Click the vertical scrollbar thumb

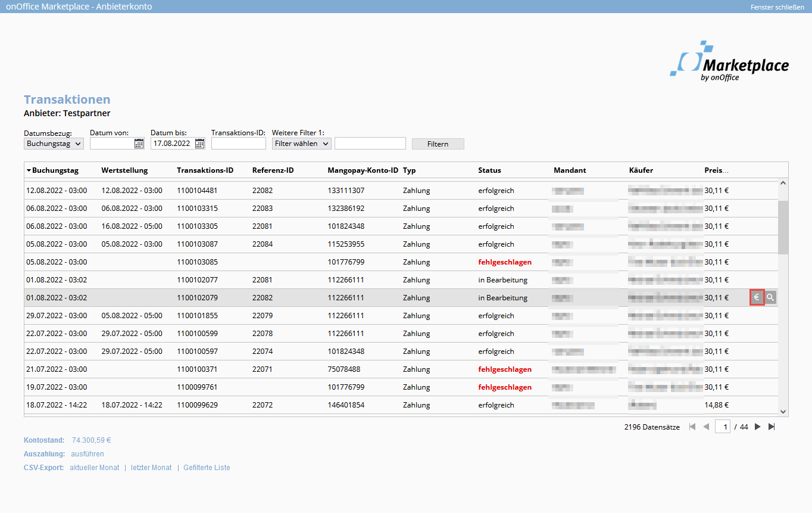[783, 227]
